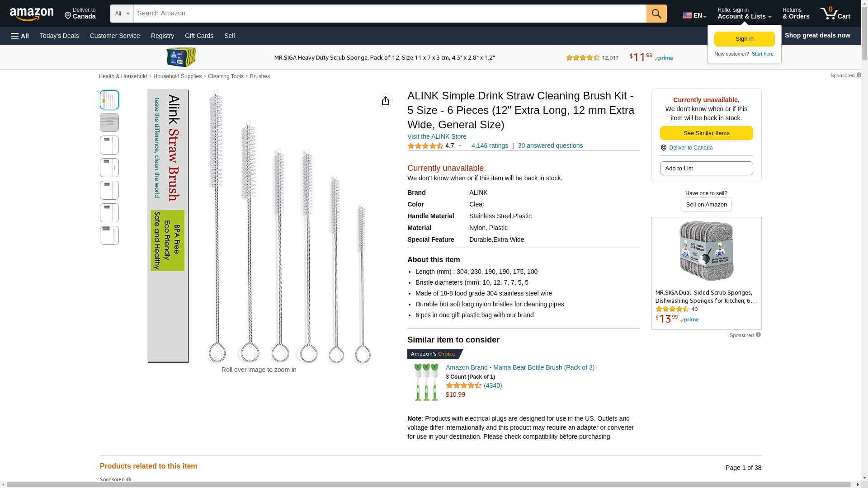Open the 4,146 ratings link
Screen dimensions: 868x488
[490, 145]
